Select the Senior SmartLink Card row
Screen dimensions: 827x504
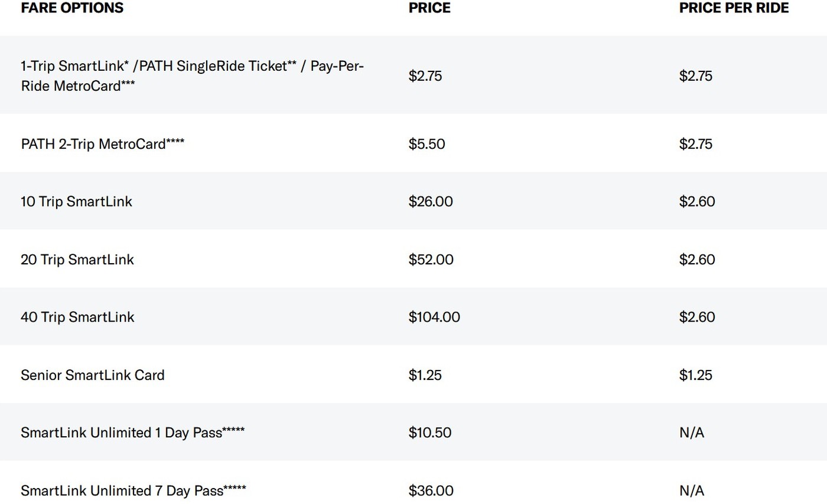tap(413, 375)
